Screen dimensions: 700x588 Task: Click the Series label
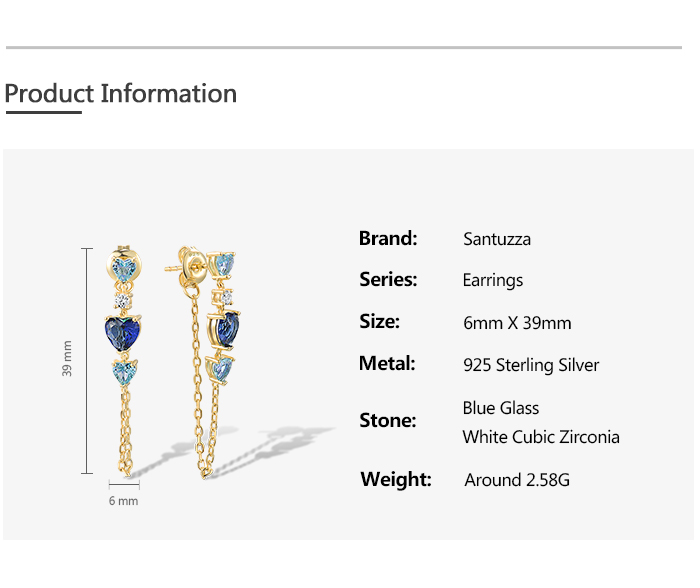pyautogui.click(x=388, y=280)
